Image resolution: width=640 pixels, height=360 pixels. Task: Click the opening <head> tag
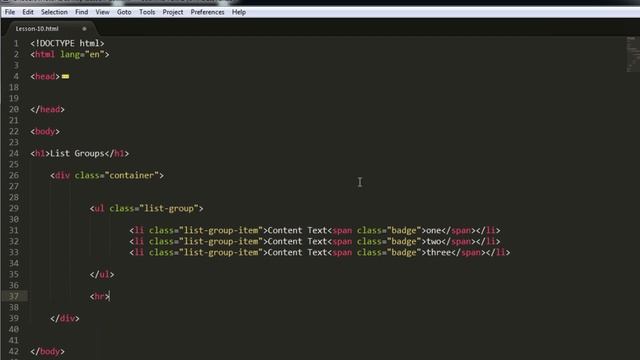(45, 76)
